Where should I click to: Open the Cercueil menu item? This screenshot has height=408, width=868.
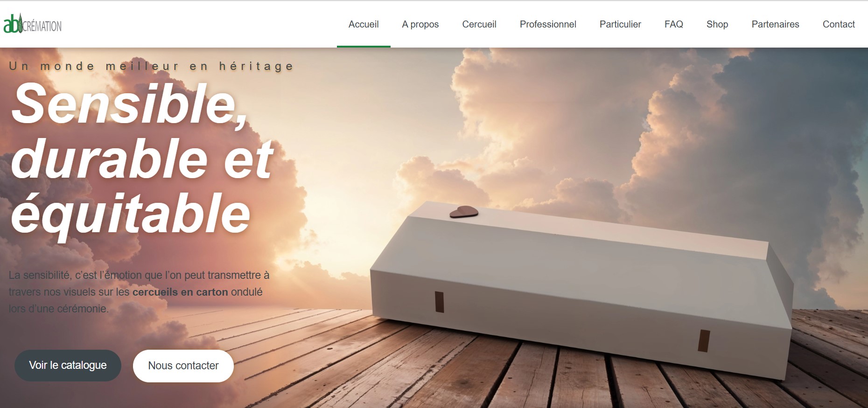pyautogui.click(x=479, y=24)
